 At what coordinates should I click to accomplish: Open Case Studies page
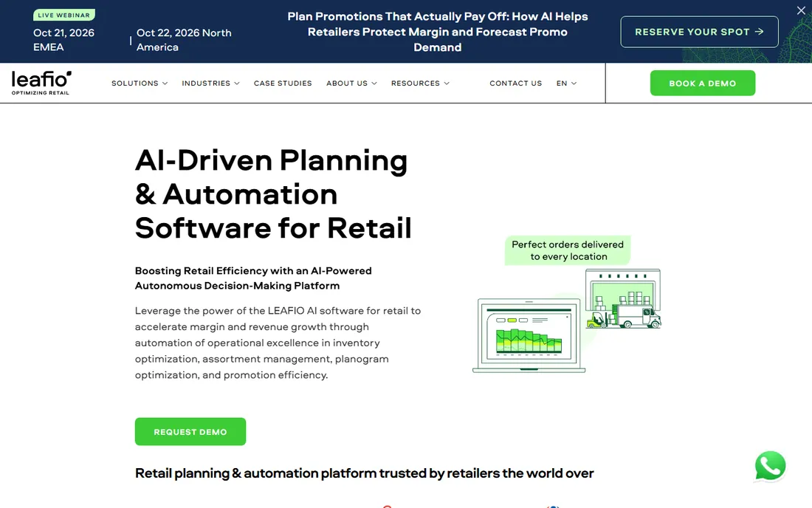pyautogui.click(x=283, y=83)
